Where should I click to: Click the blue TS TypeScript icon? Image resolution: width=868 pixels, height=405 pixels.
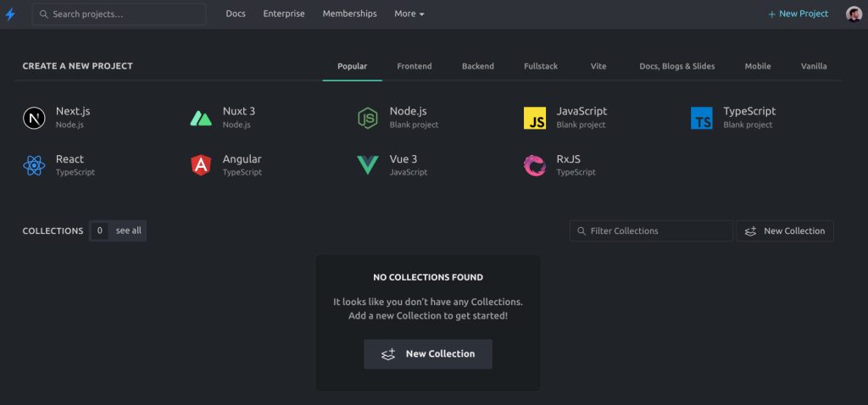(701, 118)
